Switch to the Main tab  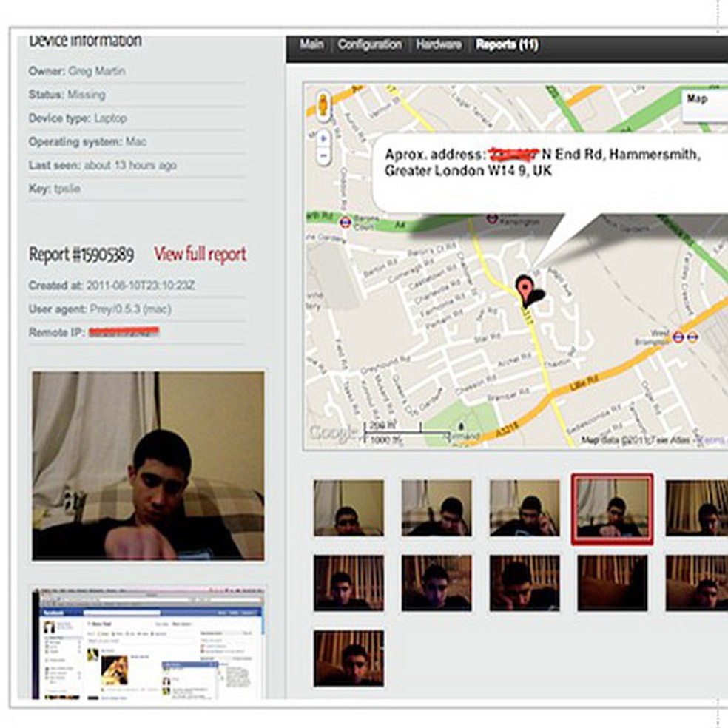tap(311, 45)
